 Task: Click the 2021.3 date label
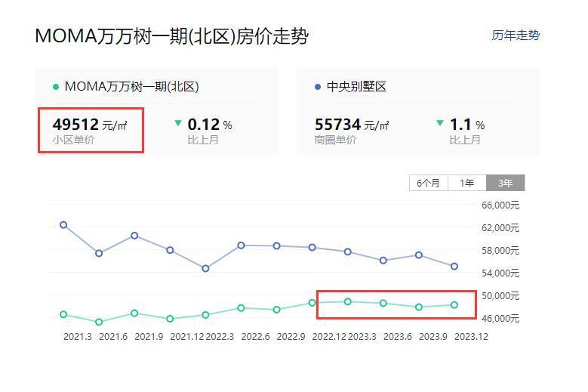[x=78, y=336]
